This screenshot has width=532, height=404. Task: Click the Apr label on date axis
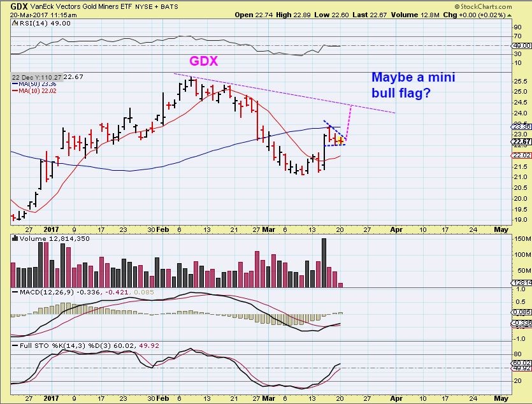pyautogui.click(x=396, y=229)
